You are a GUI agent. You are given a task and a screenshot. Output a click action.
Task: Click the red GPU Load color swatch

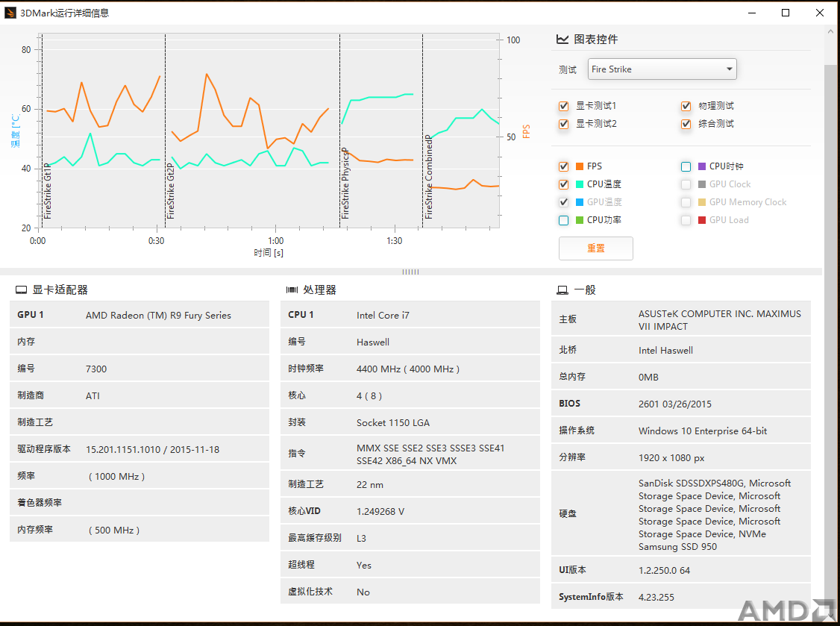point(702,220)
